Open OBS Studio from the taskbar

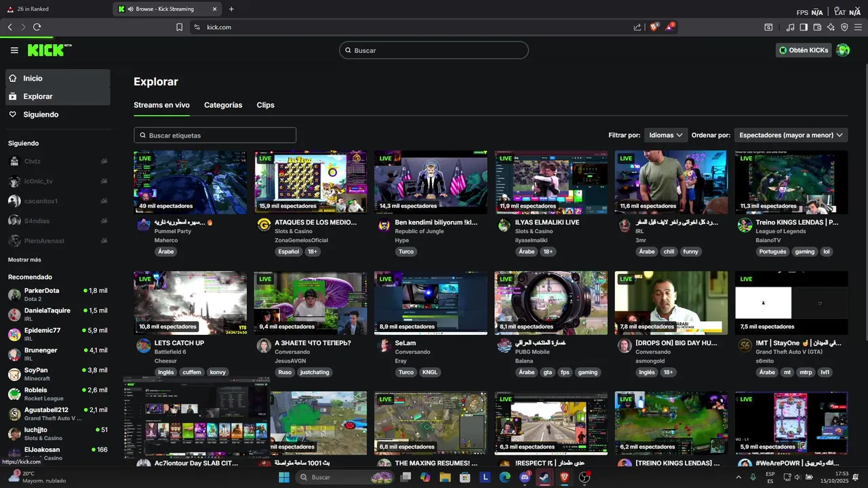pos(585,477)
